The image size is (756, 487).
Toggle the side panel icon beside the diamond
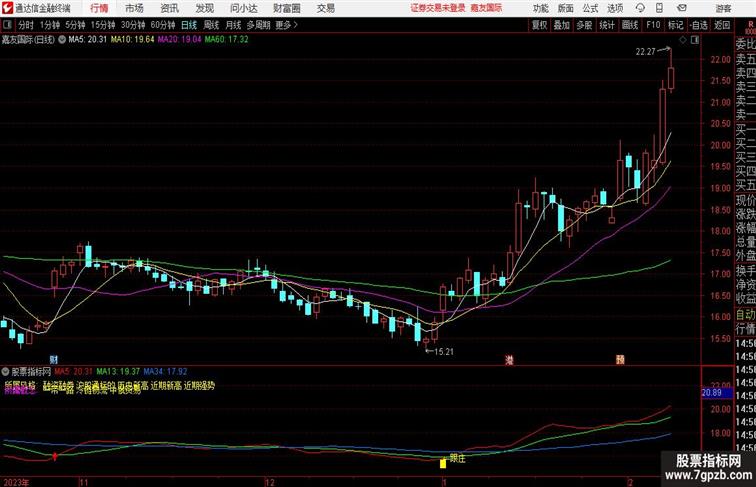pyautogui.click(x=695, y=40)
